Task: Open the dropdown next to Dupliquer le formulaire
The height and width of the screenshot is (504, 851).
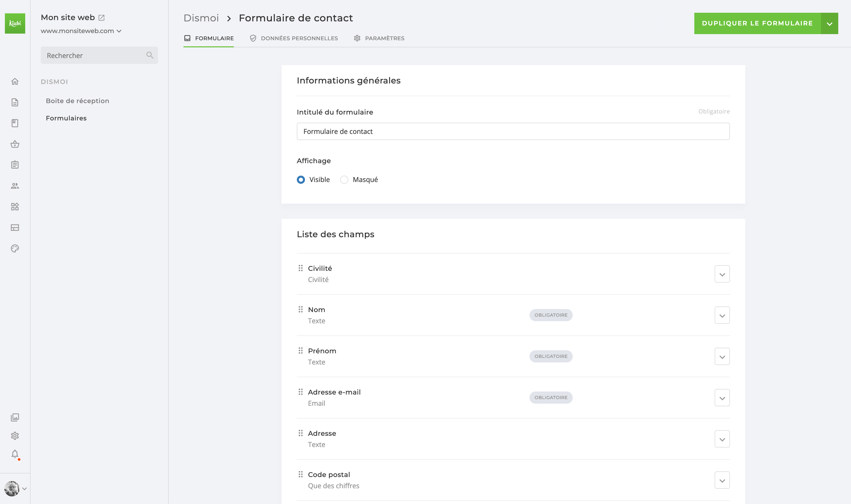Action: (x=830, y=23)
